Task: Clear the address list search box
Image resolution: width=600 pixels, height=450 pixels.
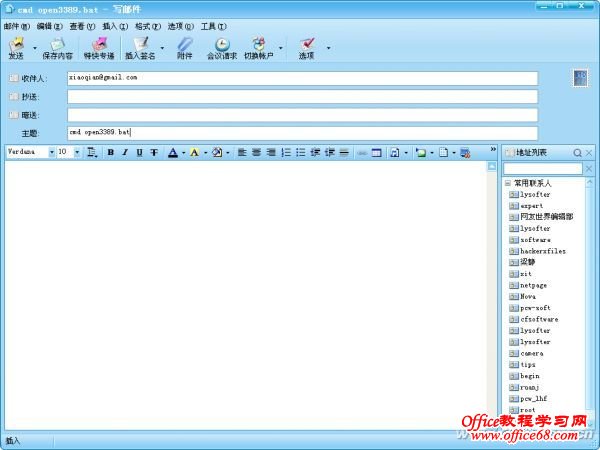Action: (589, 169)
